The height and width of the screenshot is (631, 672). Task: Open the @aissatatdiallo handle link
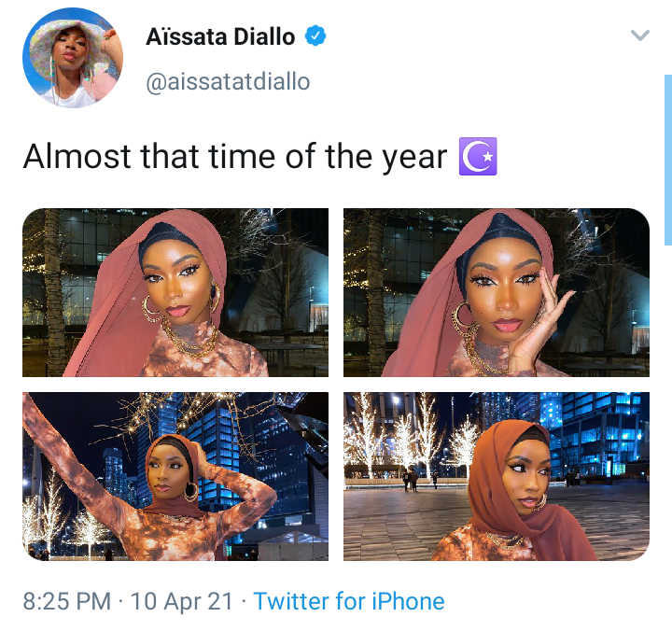click(228, 81)
